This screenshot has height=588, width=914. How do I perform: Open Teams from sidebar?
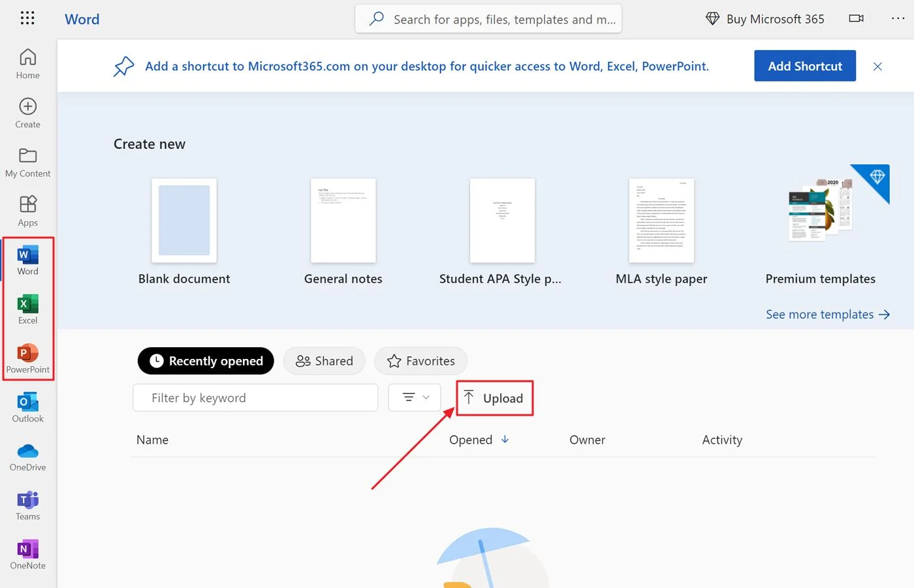click(27, 506)
